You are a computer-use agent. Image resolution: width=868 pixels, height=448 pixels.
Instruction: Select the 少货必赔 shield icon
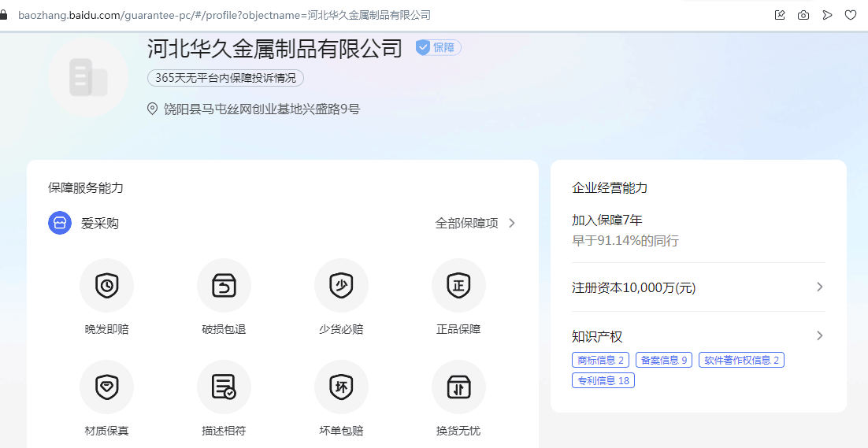coord(341,285)
